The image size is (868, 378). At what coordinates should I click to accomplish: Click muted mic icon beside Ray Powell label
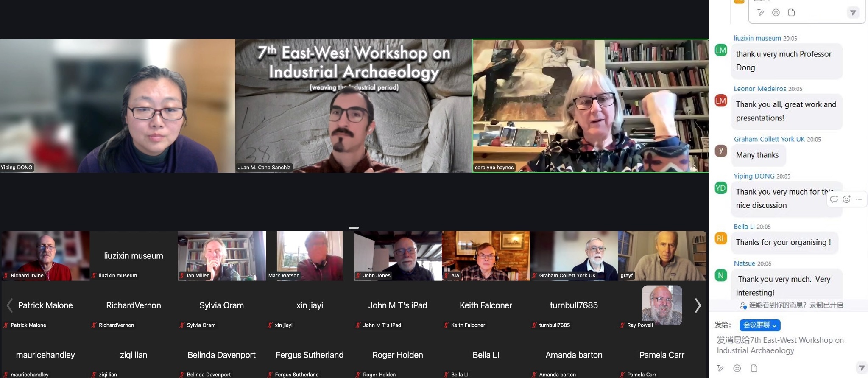[x=622, y=325]
